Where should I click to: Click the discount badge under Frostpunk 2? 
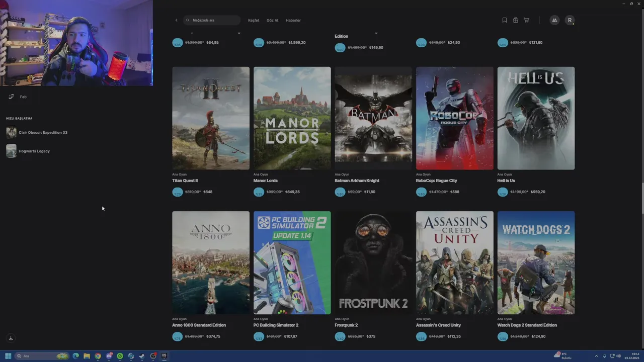pyautogui.click(x=340, y=336)
